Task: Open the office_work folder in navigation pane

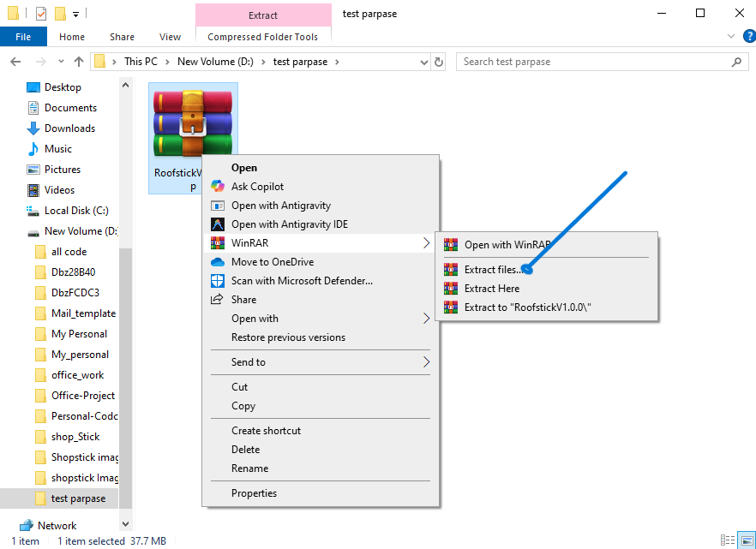Action: pos(78,375)
